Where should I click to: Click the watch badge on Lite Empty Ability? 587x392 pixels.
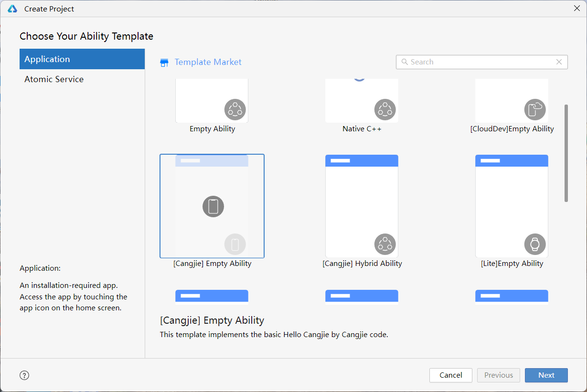(x=535, y=244)
